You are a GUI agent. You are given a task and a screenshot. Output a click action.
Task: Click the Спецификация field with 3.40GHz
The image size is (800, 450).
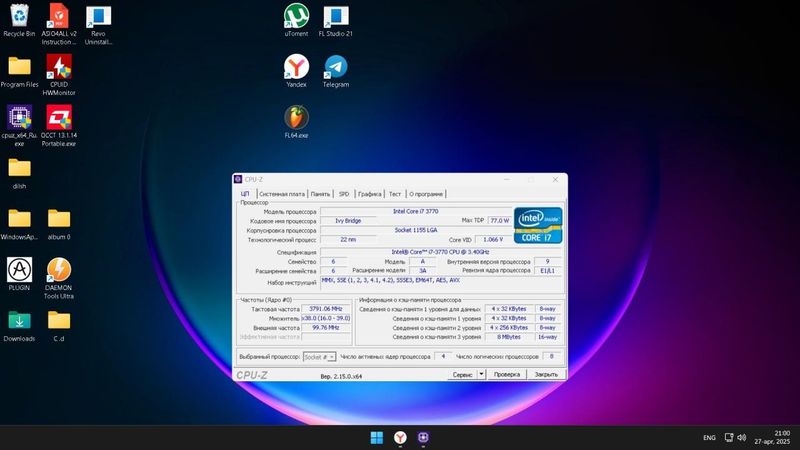pyautogui.click(x=441, y=252)
